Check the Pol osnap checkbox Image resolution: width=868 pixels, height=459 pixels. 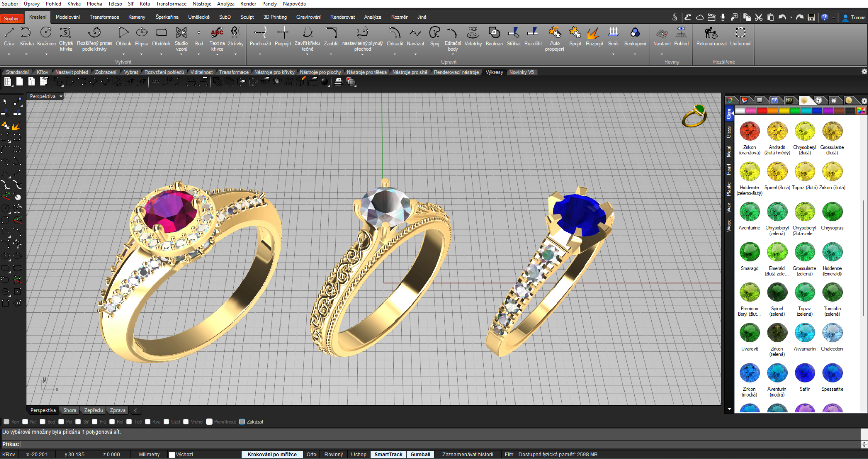pyautogui.click(x=61, y=422)
